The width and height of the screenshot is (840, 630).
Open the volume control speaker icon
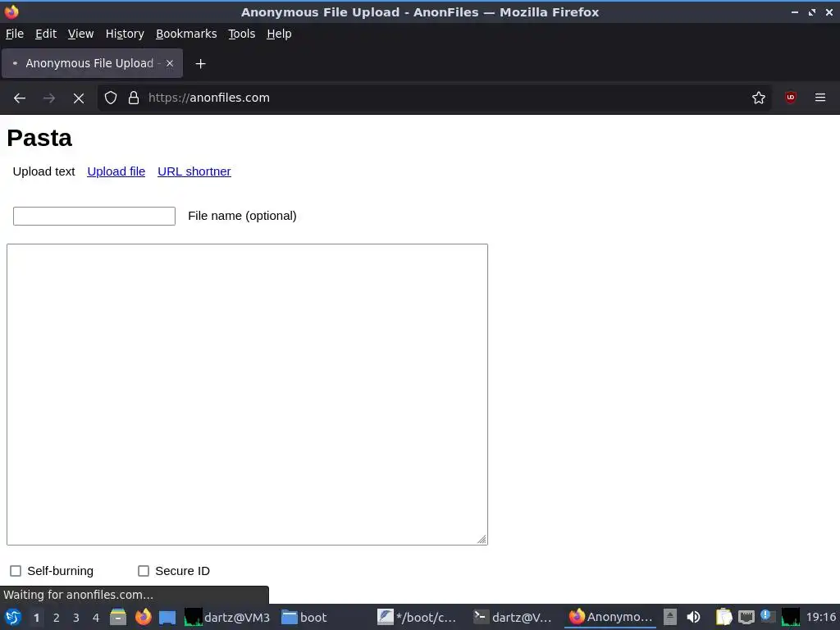[694, 617]
